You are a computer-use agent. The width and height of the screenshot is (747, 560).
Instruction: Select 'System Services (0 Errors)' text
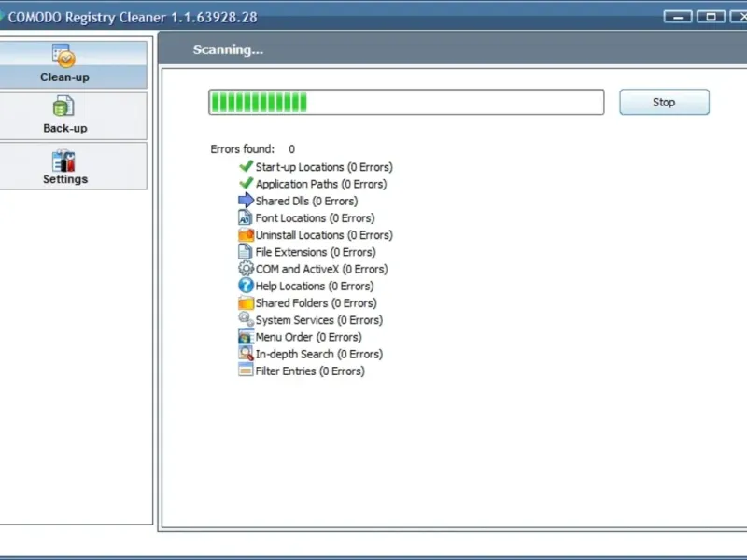coord(318,320)
